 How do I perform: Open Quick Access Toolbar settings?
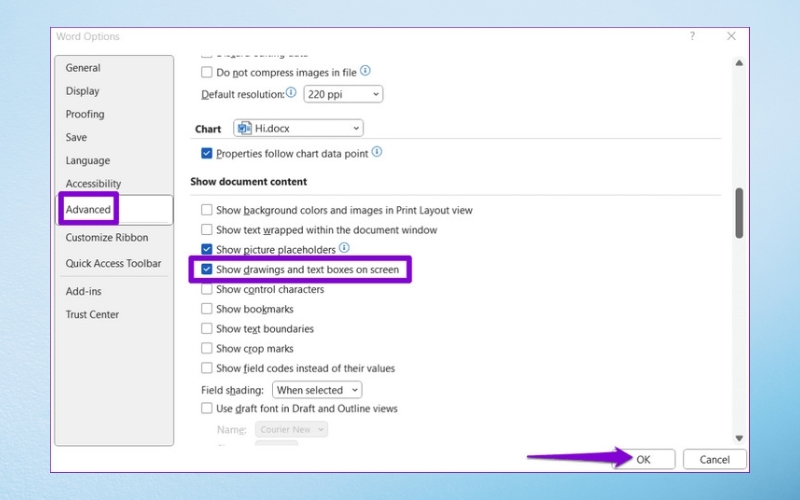113,263
